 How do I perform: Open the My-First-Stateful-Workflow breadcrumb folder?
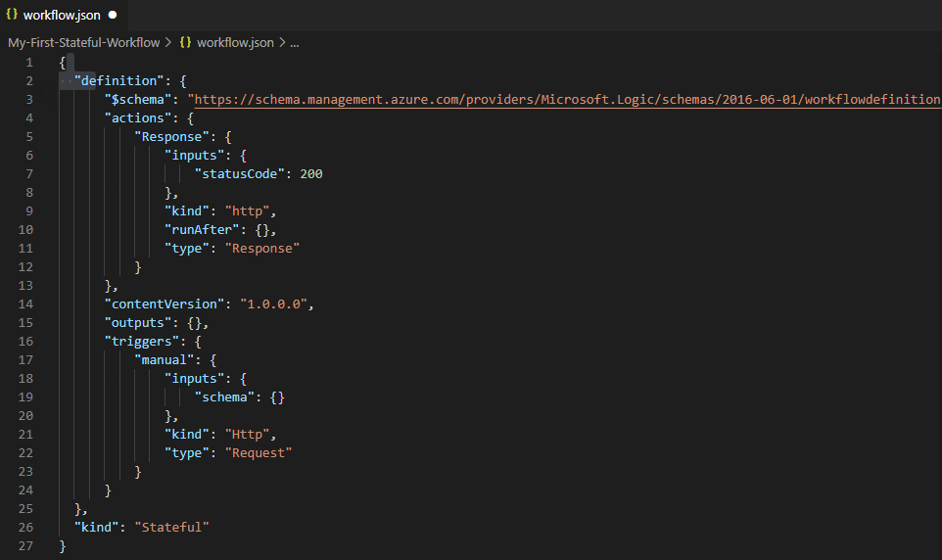83,42
